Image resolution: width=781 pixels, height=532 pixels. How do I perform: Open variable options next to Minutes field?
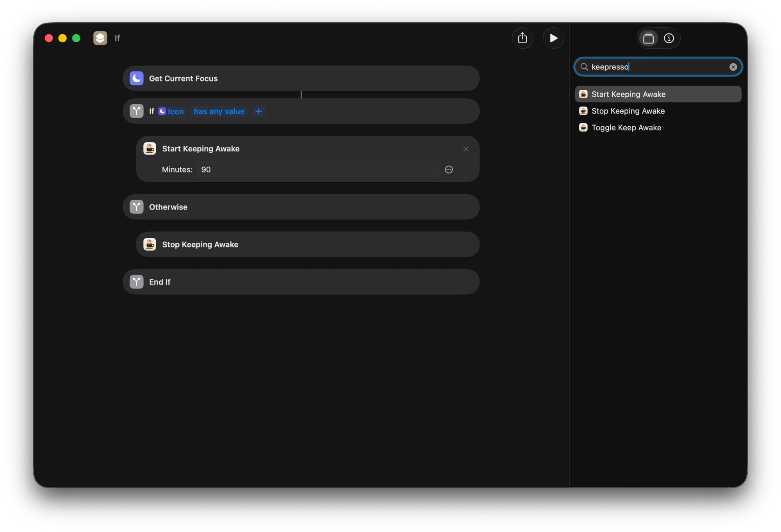click(449, 169)
